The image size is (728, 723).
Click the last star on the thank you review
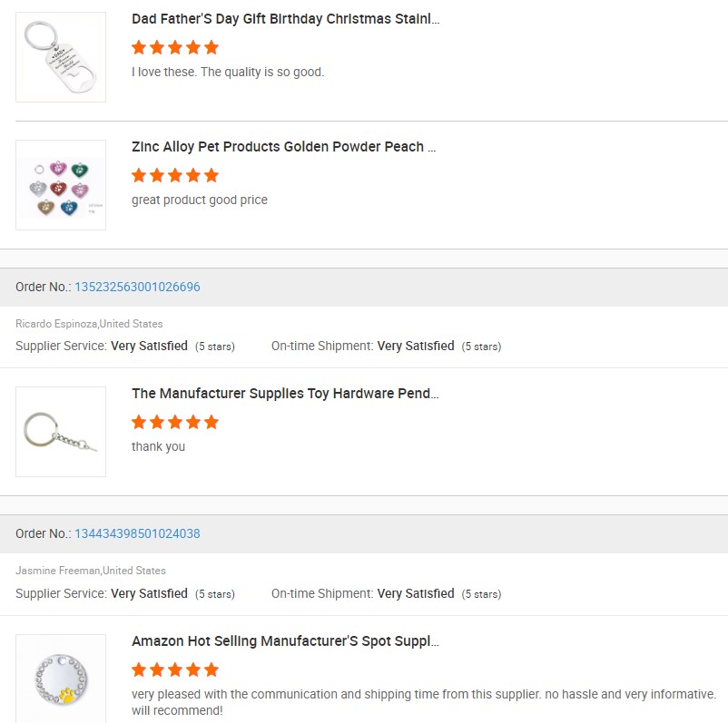click(211, 422)
